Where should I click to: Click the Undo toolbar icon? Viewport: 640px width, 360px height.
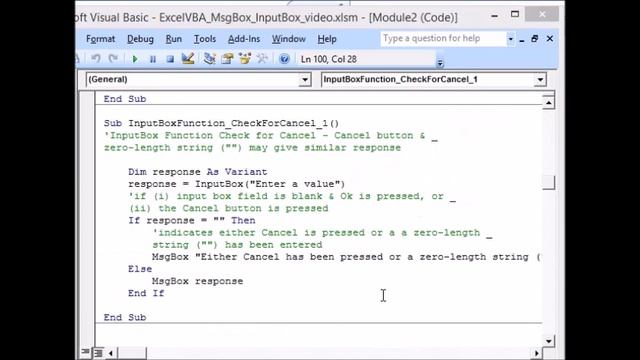click(96, 59)
